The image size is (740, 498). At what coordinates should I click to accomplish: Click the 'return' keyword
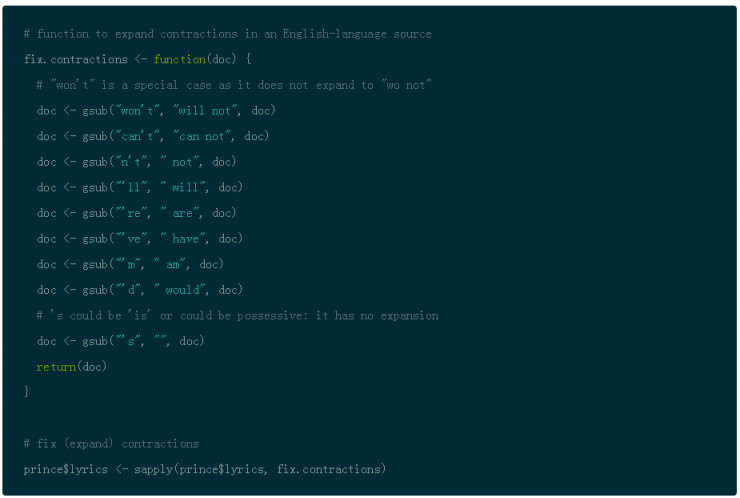point(56,367)
